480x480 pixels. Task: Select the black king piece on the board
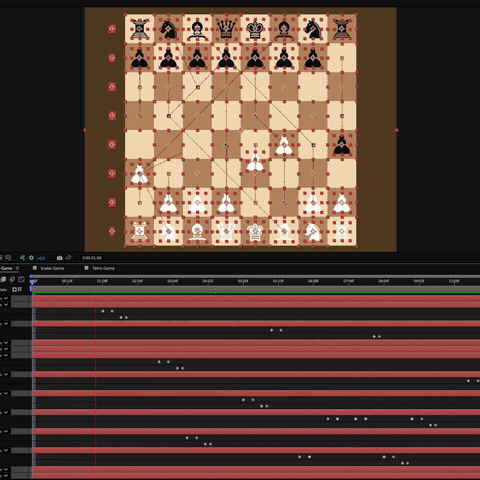pos(255,29)
